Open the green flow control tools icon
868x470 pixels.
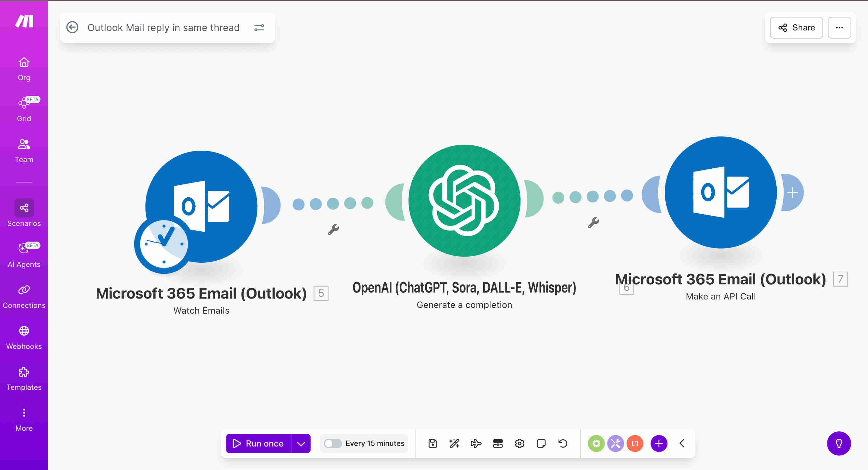(x=596, y=443)
